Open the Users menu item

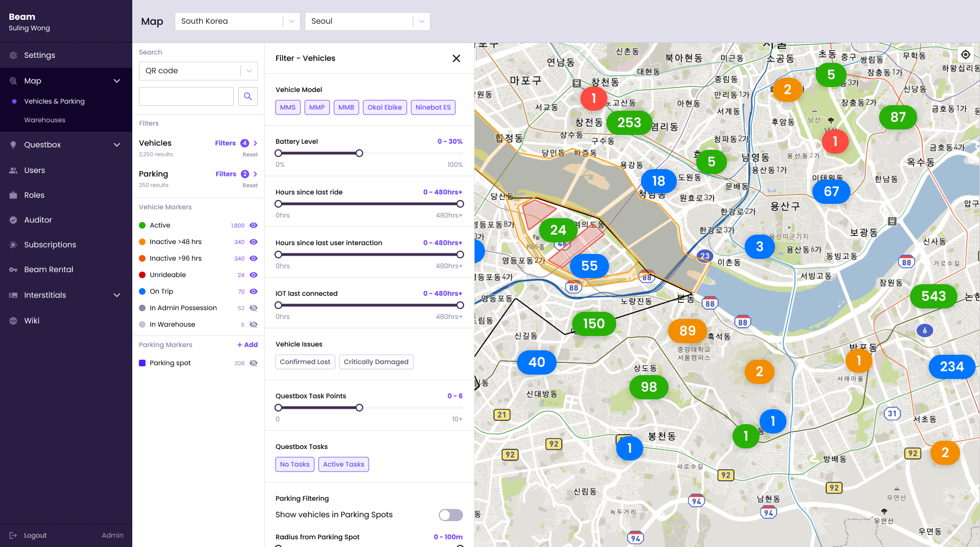point(35,171)
